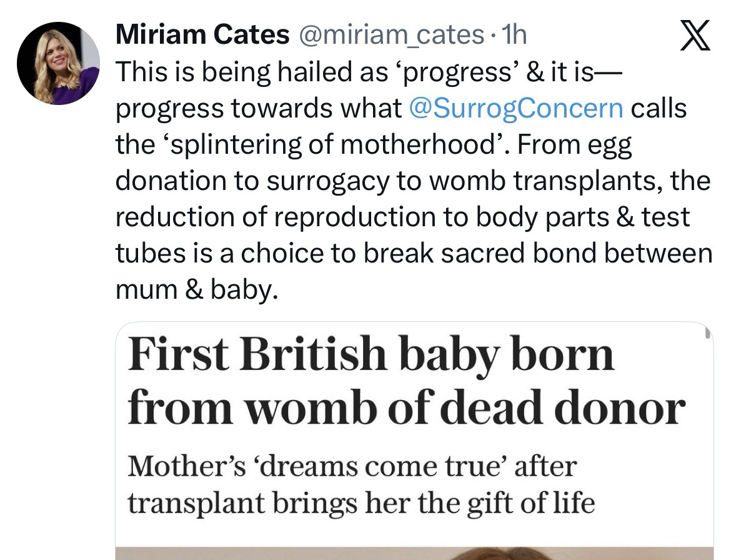Click the closing 'mum & baby' line

[x=196, y=289]
